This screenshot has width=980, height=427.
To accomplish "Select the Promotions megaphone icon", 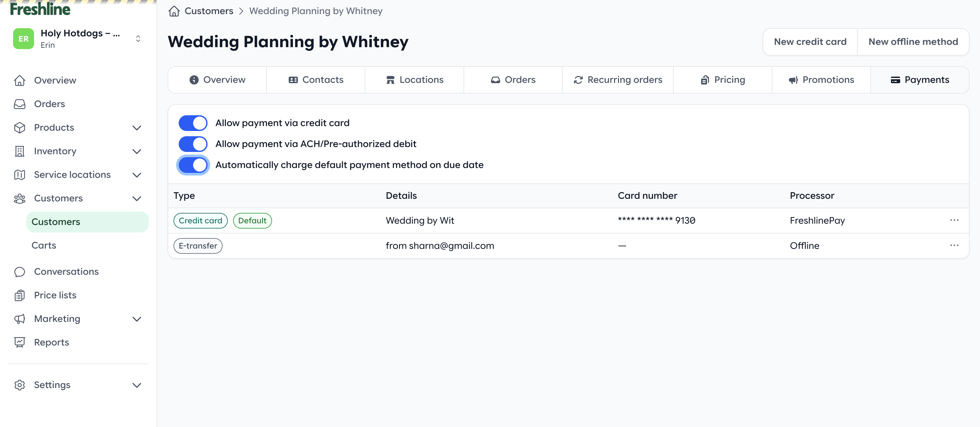I will pyautogui.click(x=793, y=80).
